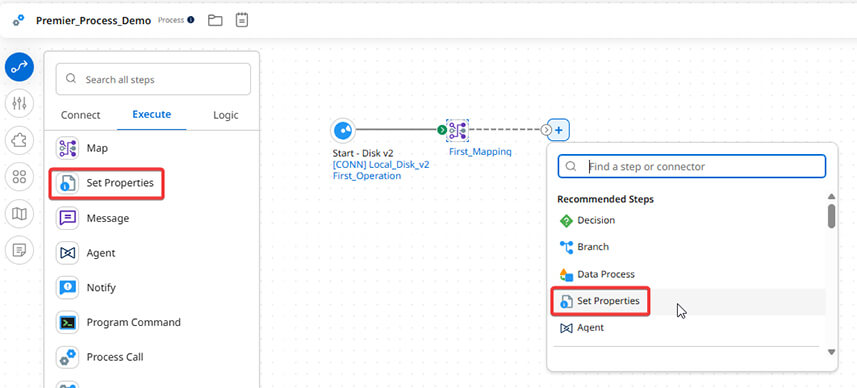This screenshot has height=388, width=857.
Task: Click the Decision icon in Recommended Steps
Action: click(566, 220)
